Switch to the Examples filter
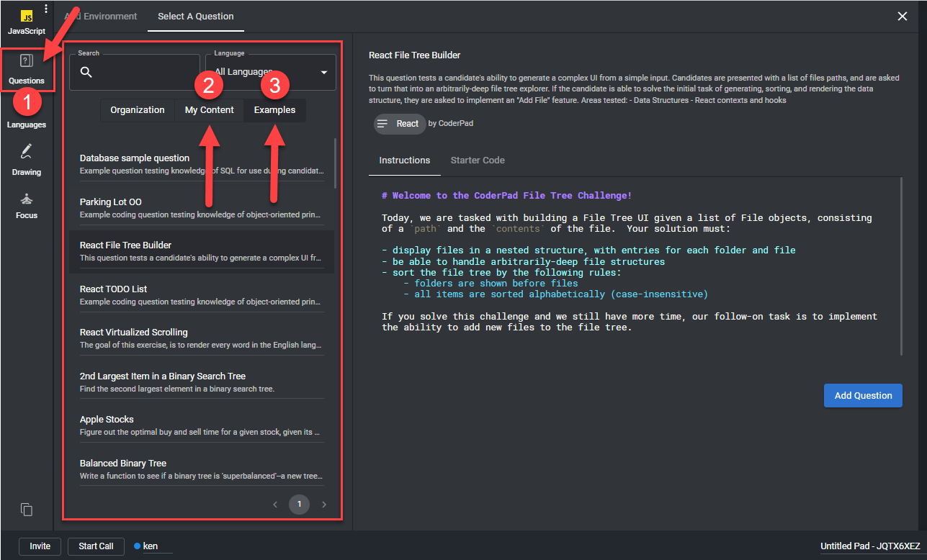927x560 pixels. point(274,110)
